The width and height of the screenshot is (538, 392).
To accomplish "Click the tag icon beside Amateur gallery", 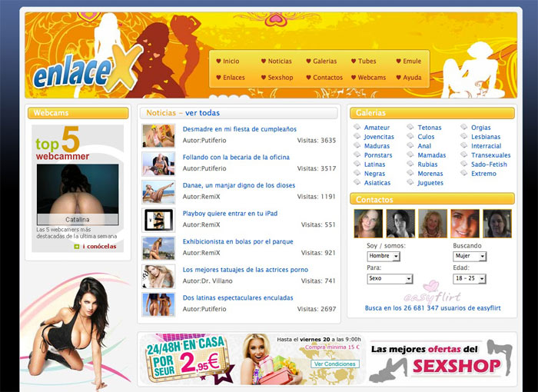I will point(357,127).
